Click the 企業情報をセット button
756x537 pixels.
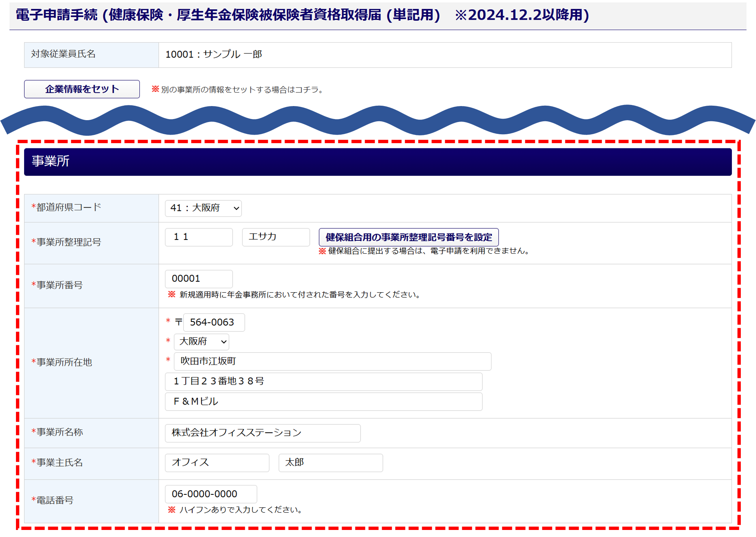pyautogui.click(x=82, y=89)
